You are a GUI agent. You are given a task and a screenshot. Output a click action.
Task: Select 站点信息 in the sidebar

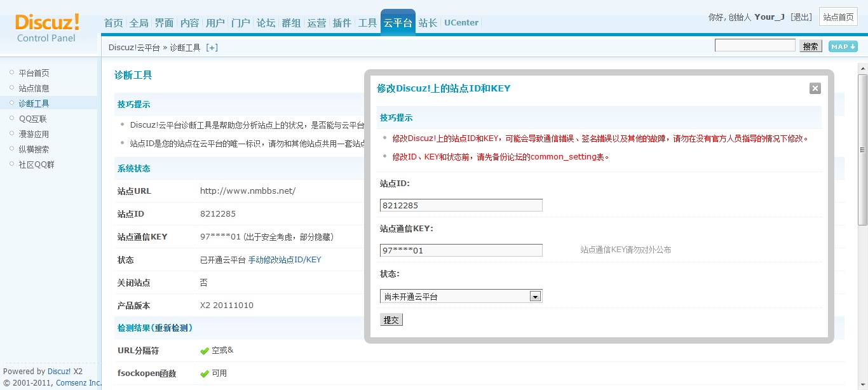34,88
